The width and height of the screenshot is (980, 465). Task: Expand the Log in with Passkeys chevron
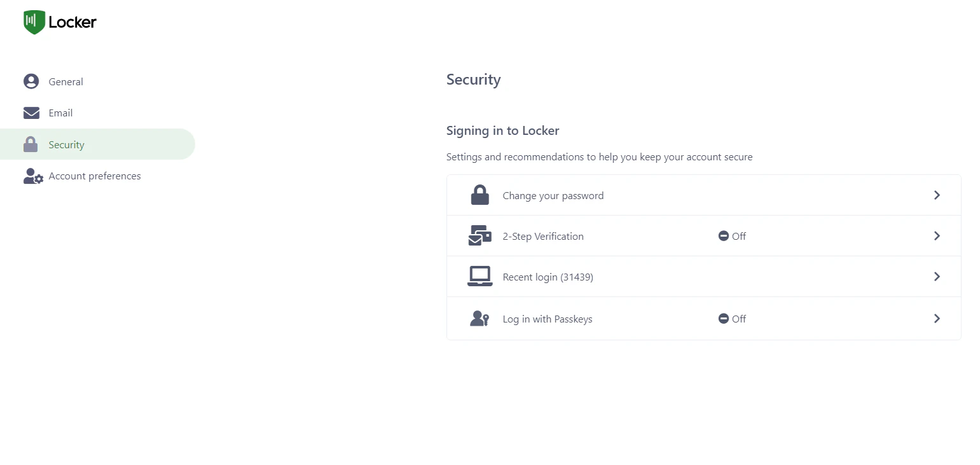[936, 318]
